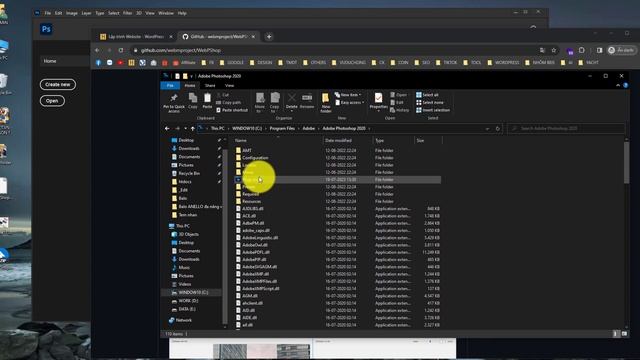Select the ACE.dll file
The height and width of the screenshot is (360, 640).
pyautogui.click(x=249, y=216)
